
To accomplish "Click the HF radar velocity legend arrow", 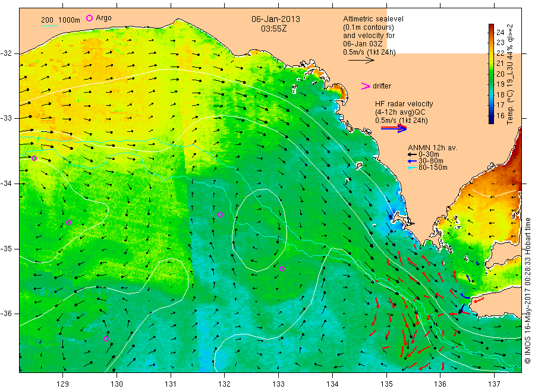I will (x=394, y=128).
